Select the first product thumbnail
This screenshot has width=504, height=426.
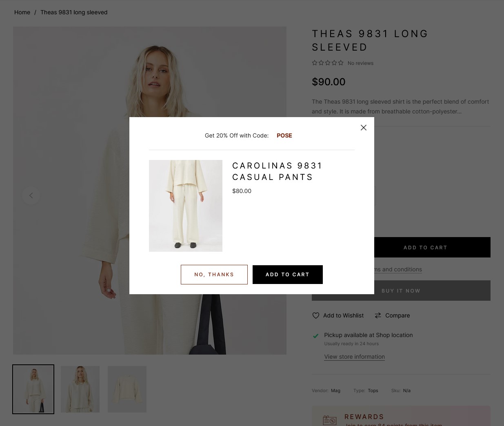coord(33,389)
